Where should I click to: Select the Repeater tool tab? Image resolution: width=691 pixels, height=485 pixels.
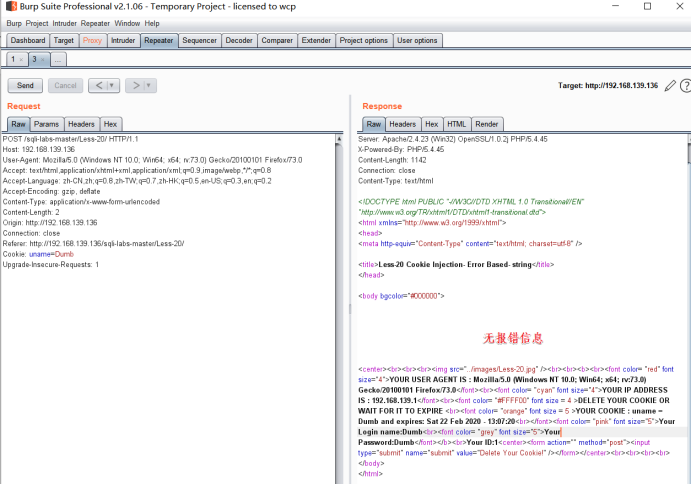[x=159, y=41]
